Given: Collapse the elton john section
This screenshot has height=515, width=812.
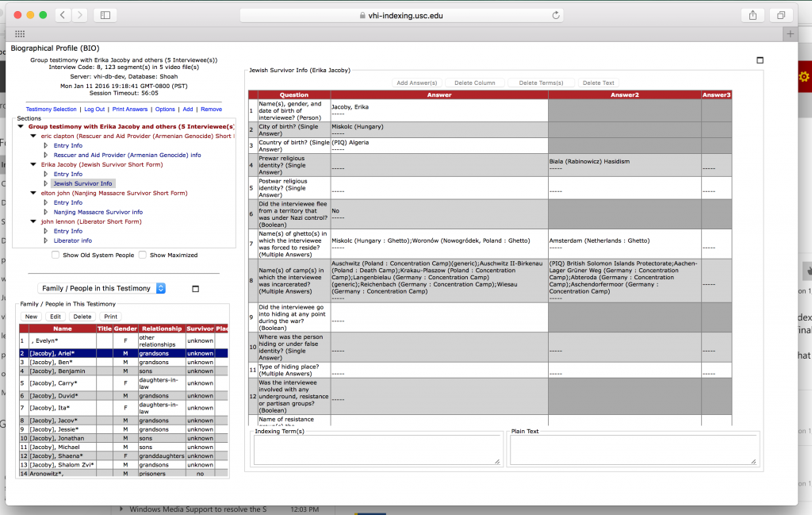Looking at the screenshot, I should point(33,193).
